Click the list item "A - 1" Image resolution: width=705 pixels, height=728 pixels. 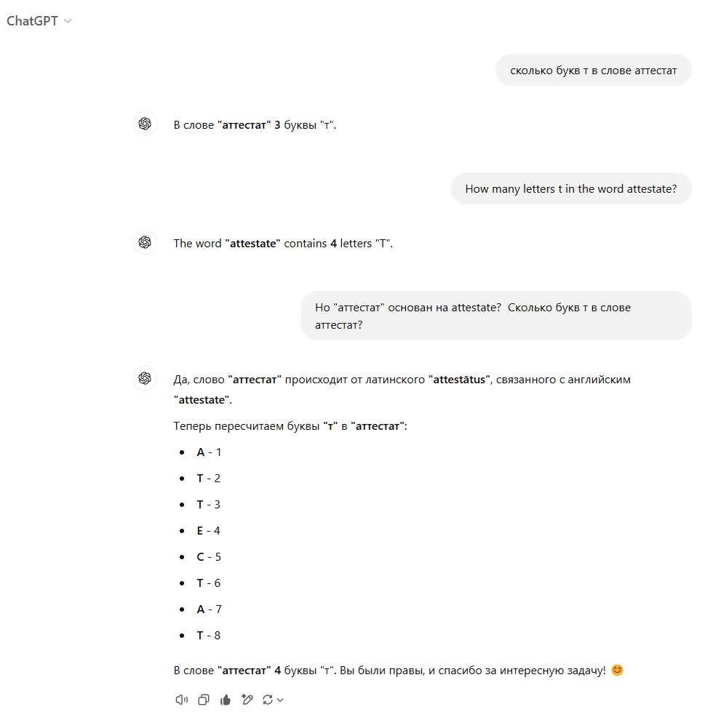[209, 452]
